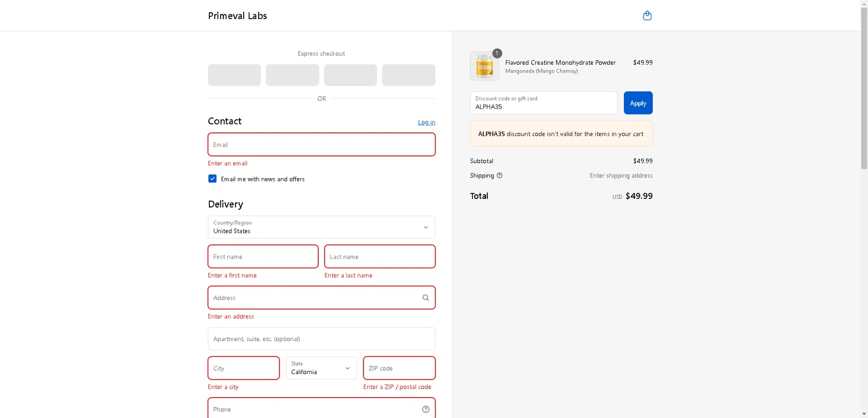This screenshot has height=418, width=868.
Task: Click the Contact section heading
Action: click(225, 121)
